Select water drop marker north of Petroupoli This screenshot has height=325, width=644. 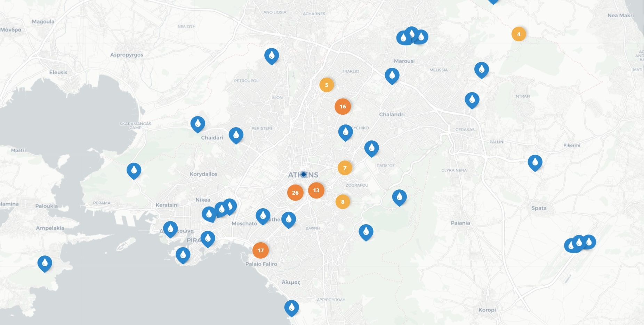(x=272, y=56)
